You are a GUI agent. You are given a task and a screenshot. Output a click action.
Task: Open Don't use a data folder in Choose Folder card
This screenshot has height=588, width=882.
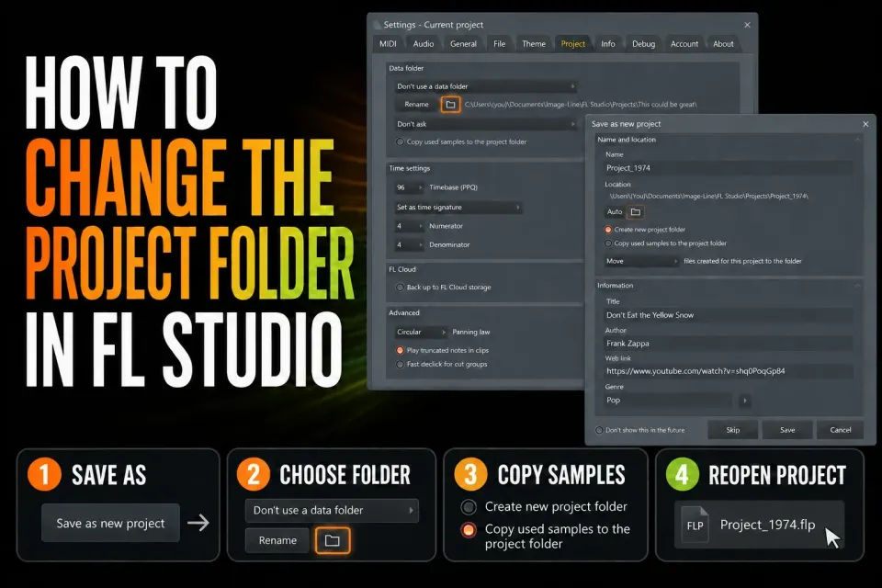coord(332,511)
